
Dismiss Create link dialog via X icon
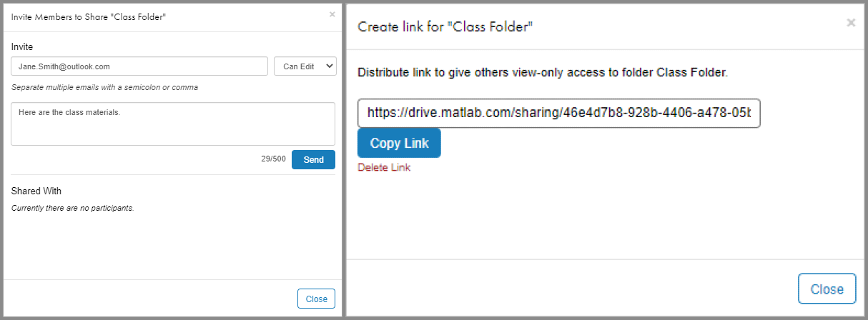pos(851,23)
